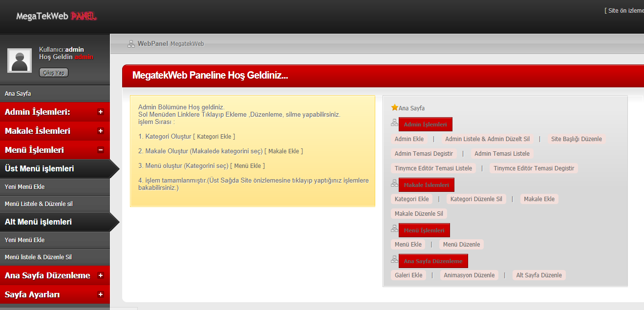Screen dimensions: 644x310
Task: Open Menü listele & Düzenle Sil under Alt Menü
Action: (x=38, y=257)
